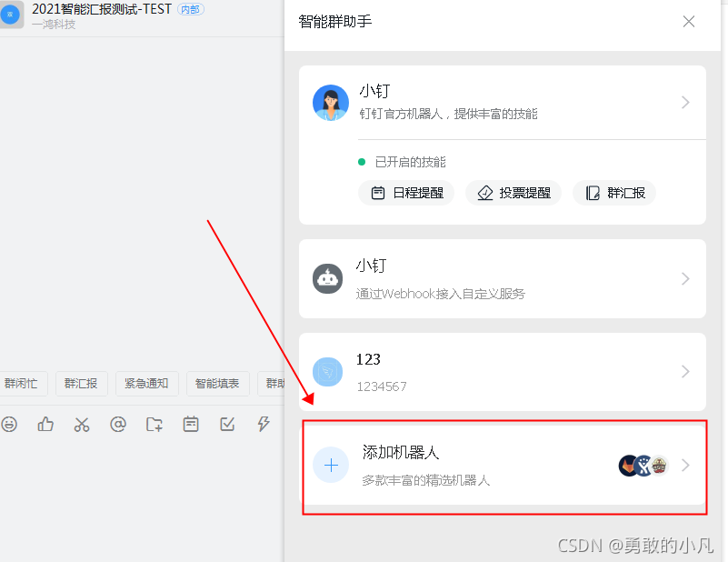Click the 多款丰富的精选机器人 text
Image resolution: width=728 pixels, height=562 pixels.
(426, 480)
